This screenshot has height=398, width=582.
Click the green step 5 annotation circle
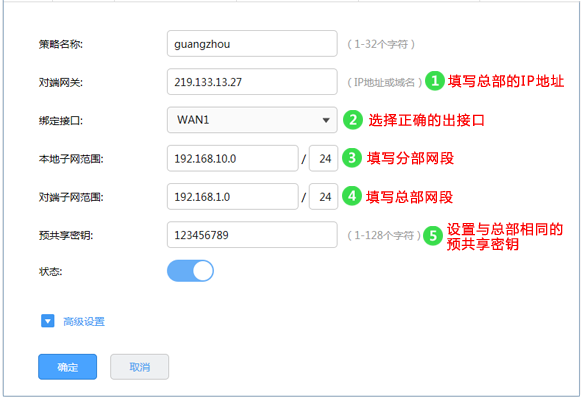(x=433, y=236)
